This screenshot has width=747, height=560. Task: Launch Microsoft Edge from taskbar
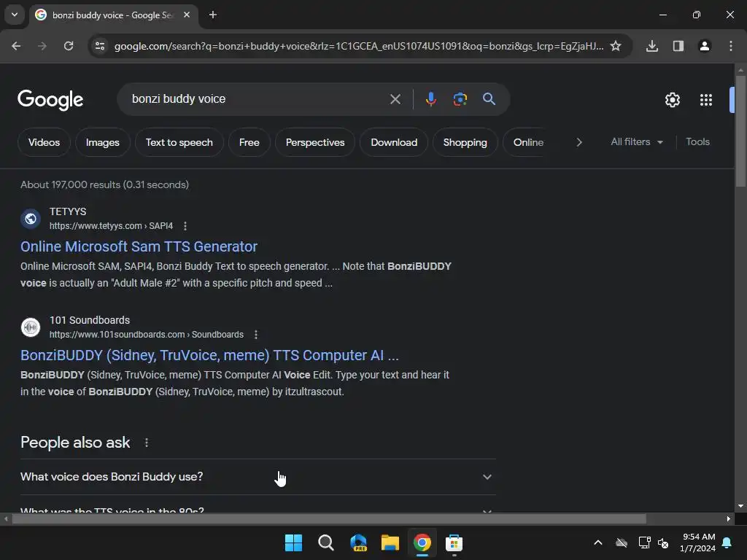pyautogui.click(x=358, y=542)
